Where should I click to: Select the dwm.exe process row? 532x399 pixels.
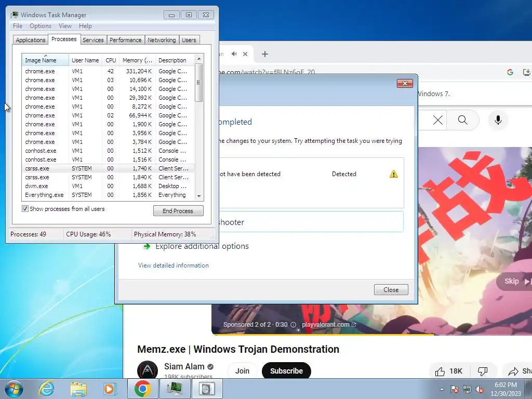[x=108, y=186]
